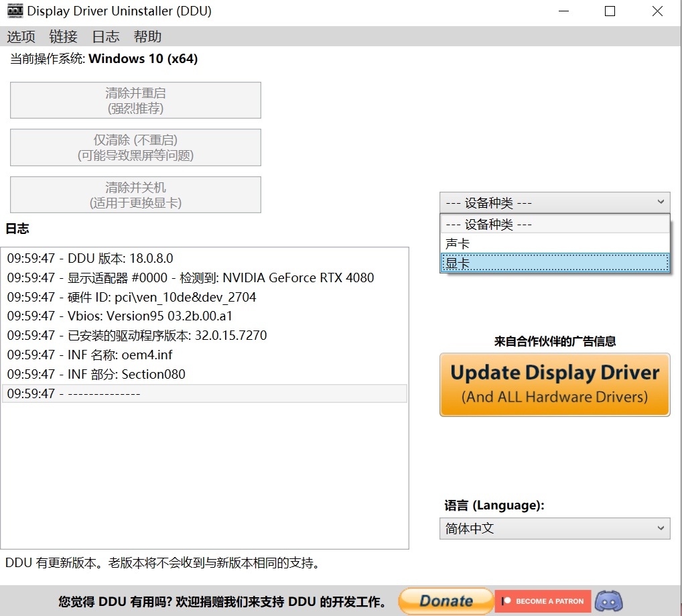Open the 帮助 menu

[x=147, y=37]
